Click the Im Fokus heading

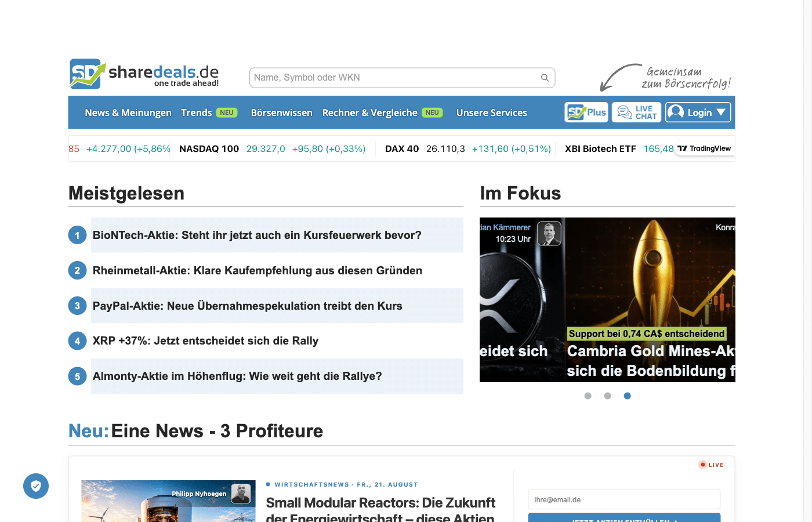520,193
